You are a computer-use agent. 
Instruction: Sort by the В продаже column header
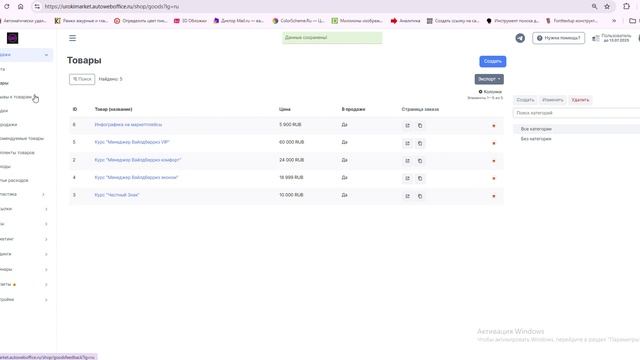click(x=353, y=109)
